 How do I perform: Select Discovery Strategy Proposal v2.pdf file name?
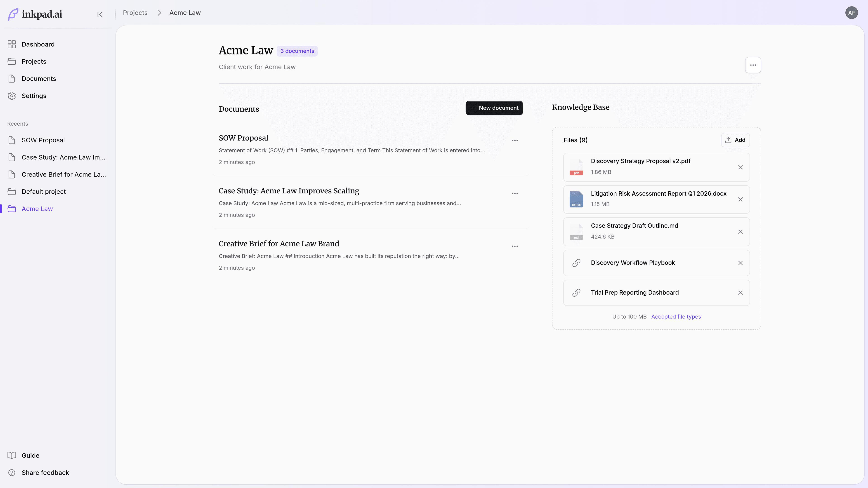tap(641, 161)
